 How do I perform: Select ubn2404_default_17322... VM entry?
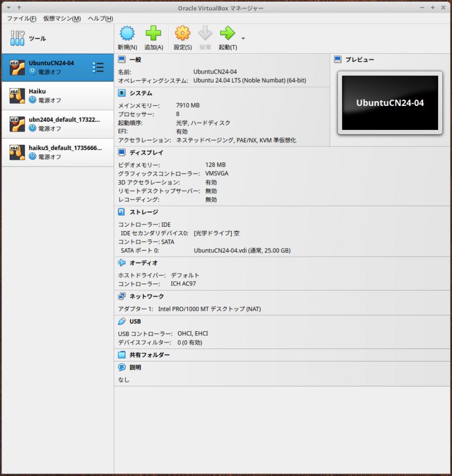tap(58, 124)
